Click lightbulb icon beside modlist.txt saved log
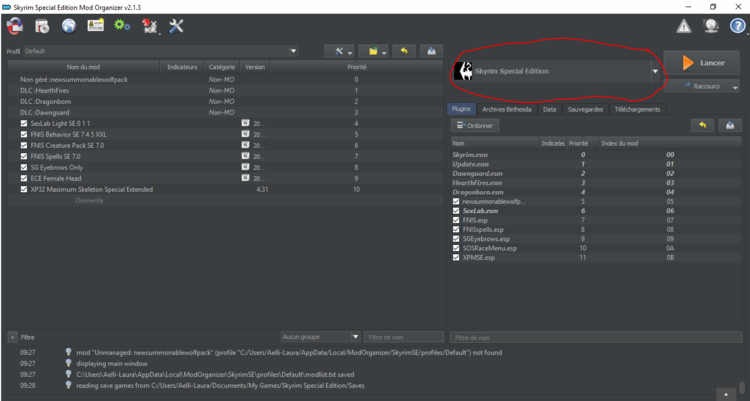Viewport: 750px width, 401px height. point(68,374)
